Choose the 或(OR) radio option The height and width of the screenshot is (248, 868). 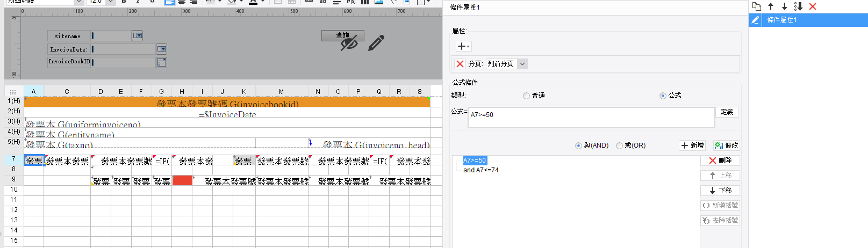coord(619,145)
